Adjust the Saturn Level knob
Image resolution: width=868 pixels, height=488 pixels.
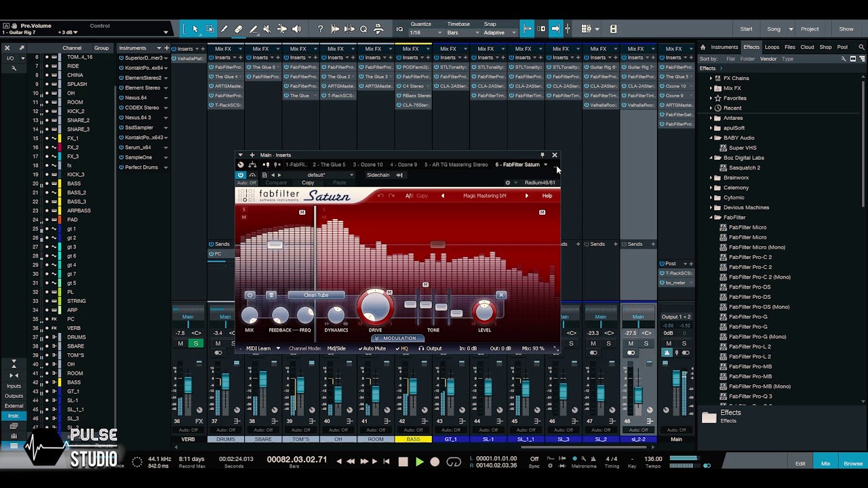click(x=484, y=310)
